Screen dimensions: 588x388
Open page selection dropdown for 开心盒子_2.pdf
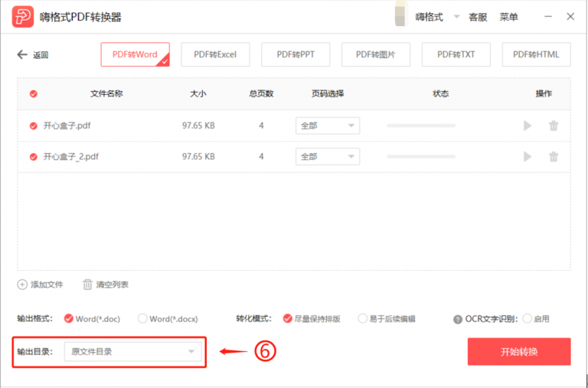pyautogui.click(x=328, y=157)
